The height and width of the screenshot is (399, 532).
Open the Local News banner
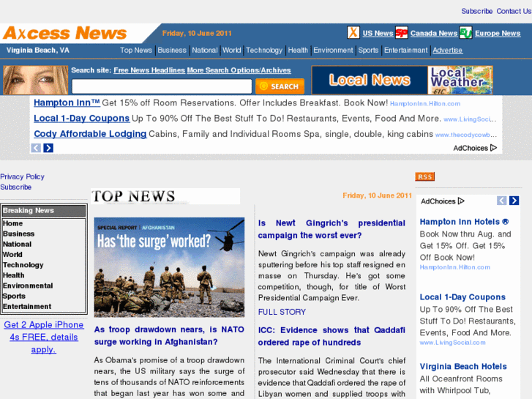pos(370,80)
